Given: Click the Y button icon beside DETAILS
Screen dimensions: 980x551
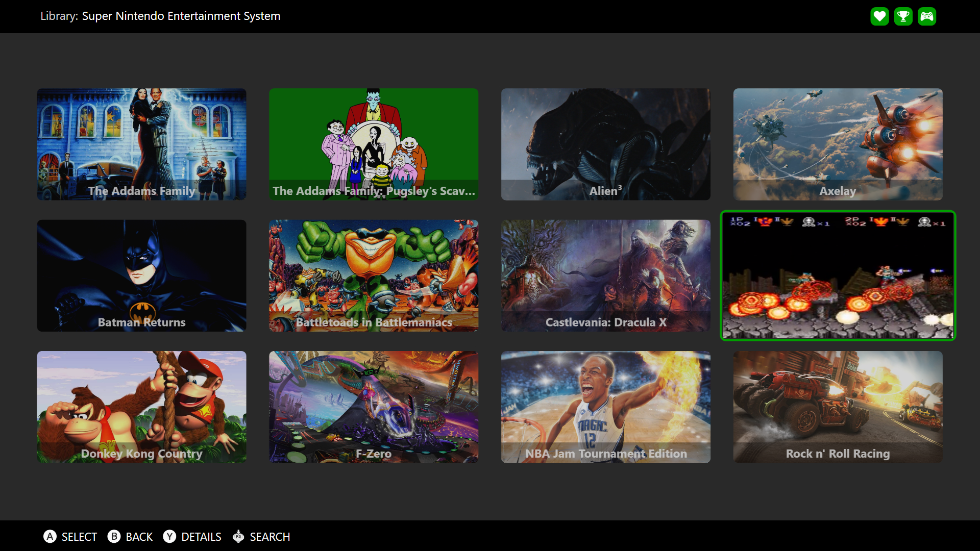Looking at the screenshot, I should [169, 537].
